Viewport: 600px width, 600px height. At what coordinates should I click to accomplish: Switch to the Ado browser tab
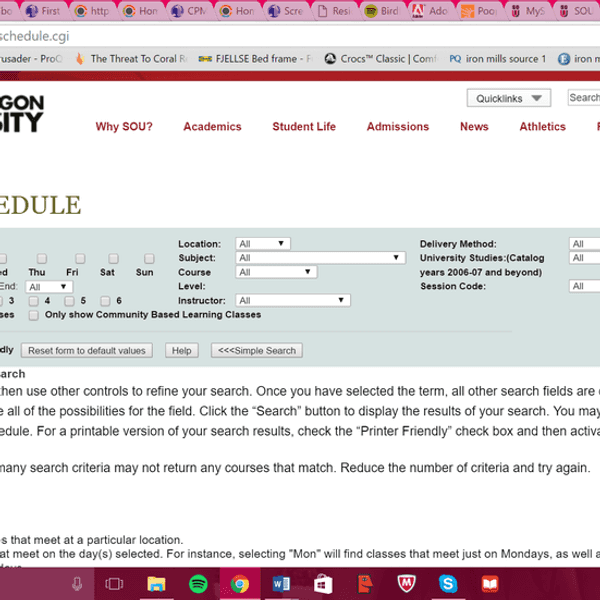431,11
